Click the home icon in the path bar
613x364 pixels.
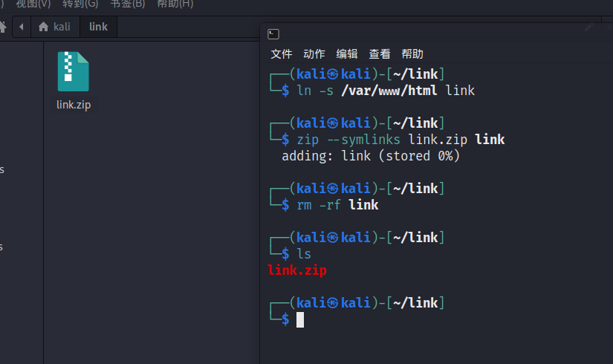(43, 27)
